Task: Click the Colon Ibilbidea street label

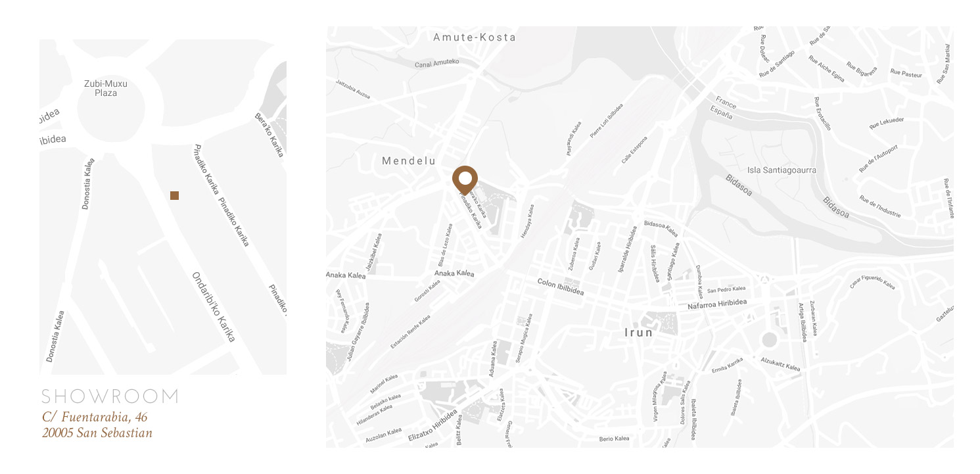Action: click(560, 287)
